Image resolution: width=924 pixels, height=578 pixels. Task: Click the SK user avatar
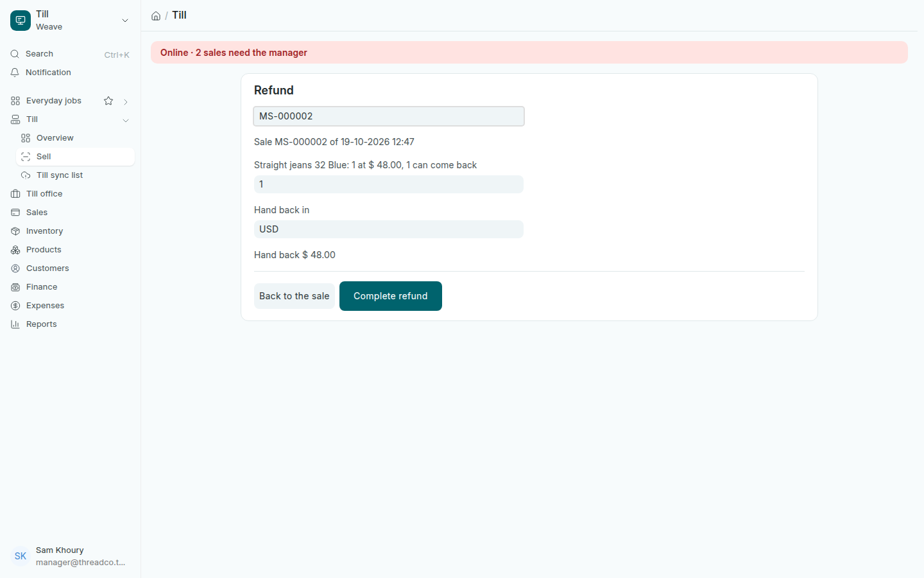tap(21, 556)
